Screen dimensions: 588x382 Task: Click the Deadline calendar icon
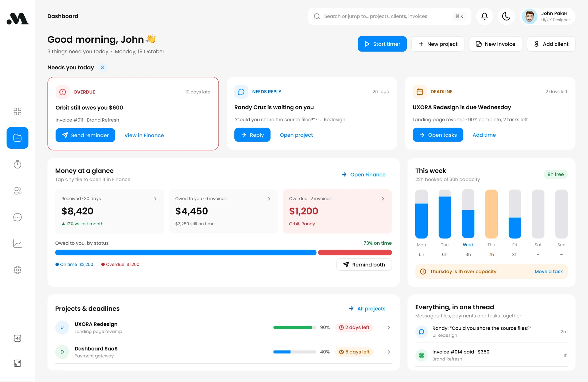420,92
